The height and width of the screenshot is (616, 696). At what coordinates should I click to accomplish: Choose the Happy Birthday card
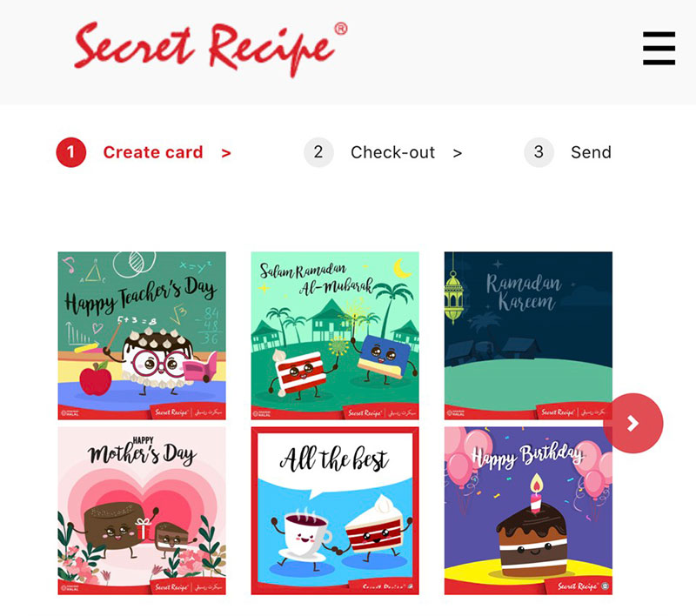click(528, 511)
